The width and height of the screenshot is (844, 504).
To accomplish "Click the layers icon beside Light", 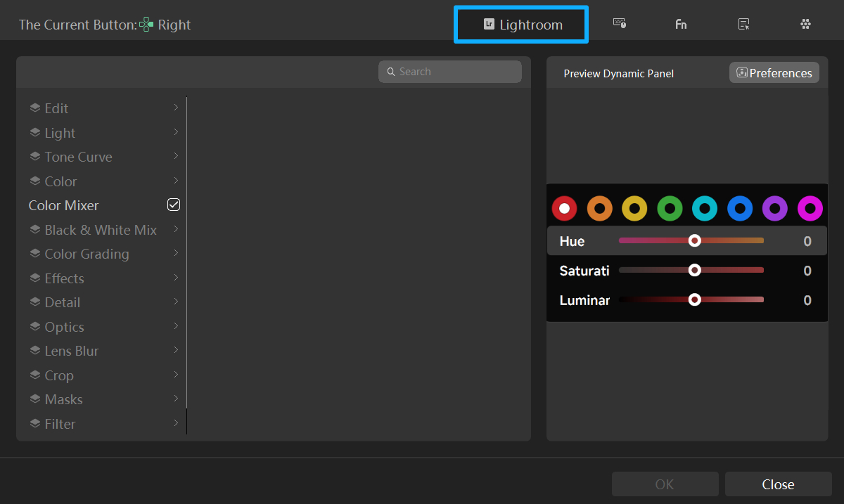I will point(34,132).
